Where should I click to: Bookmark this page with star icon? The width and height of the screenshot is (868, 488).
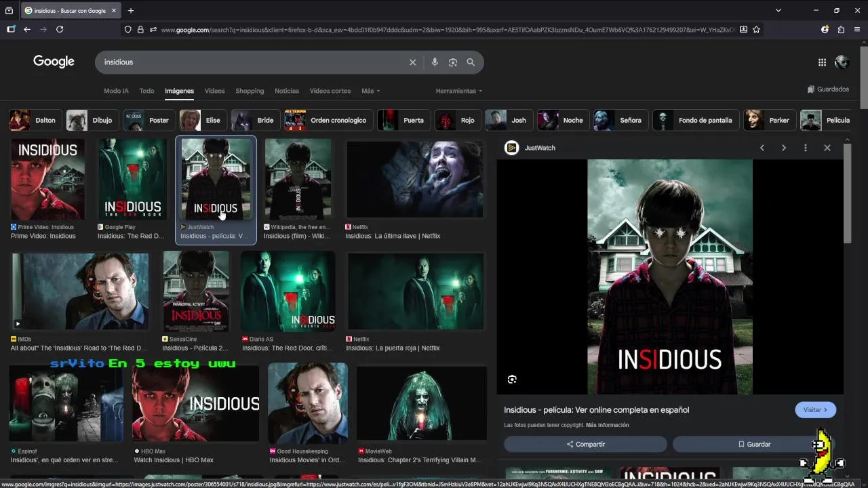tap(757, 30)
